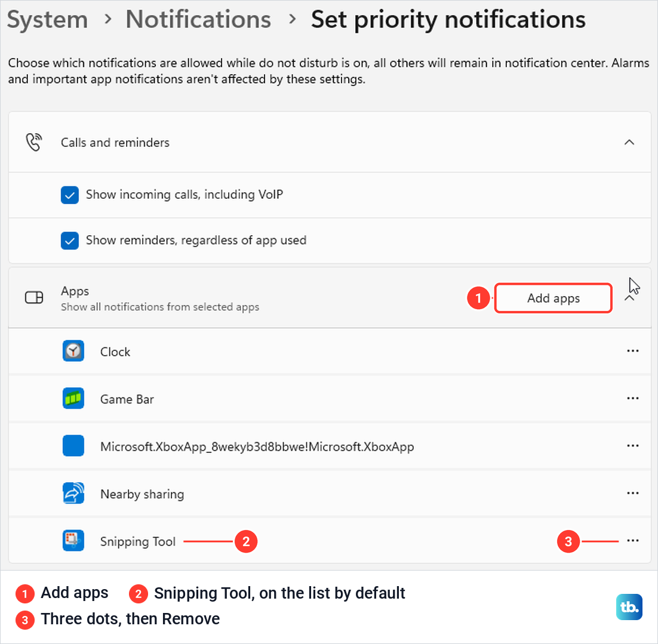Select the Microsoft.XboxApp_8wekyb3d8bbwe!Microsoft.XboxApp text
The image size is (658, 644).
tap(257, 446)
